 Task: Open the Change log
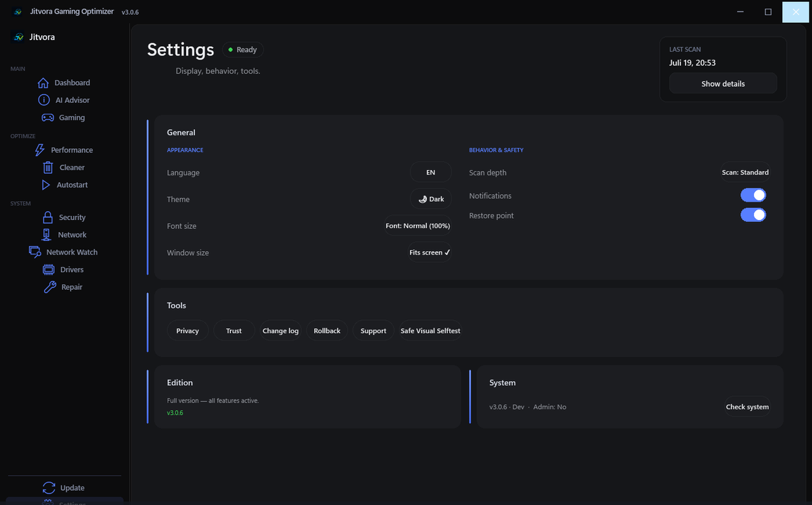coord(280,331)
